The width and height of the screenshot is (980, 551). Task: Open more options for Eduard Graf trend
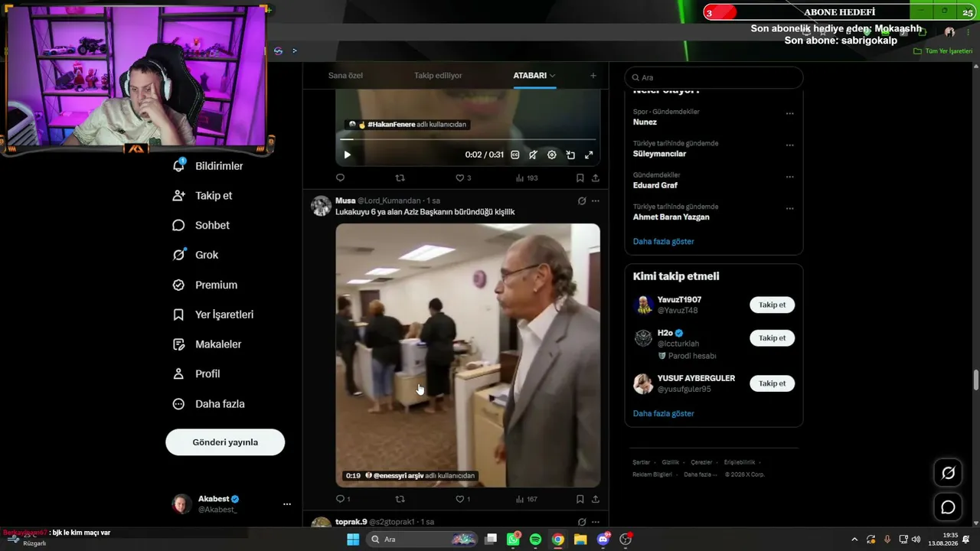[x=789, y=177]
